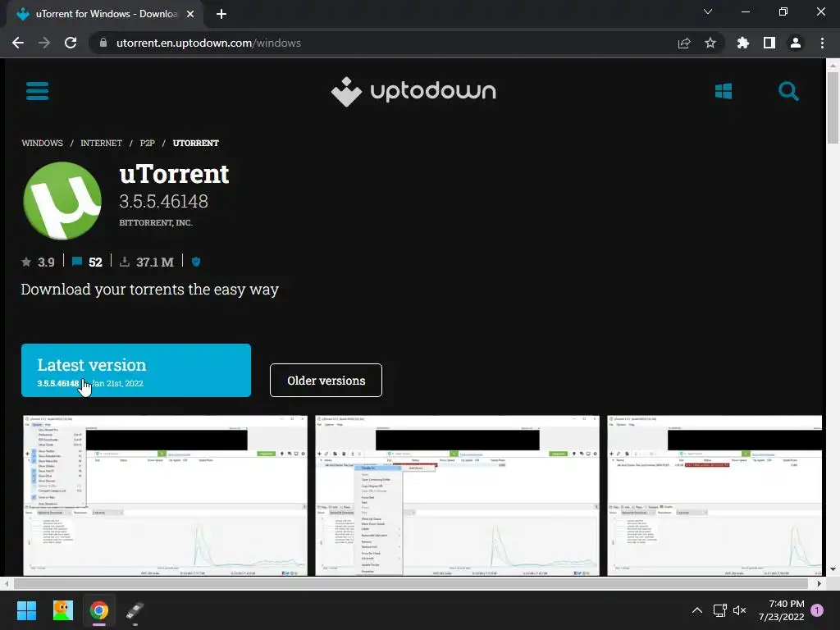Open the first uTorrent screenshot thumbnail
The image size is (840, 630).
(165, 495)
